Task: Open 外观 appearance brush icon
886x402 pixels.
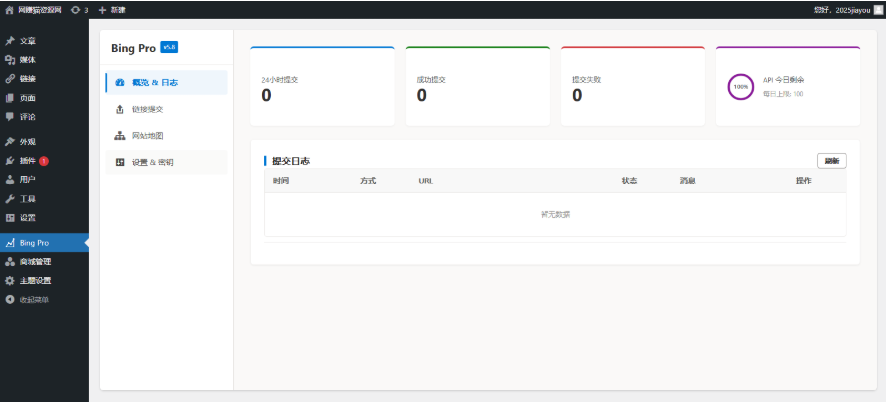Action: pos(10,142)
